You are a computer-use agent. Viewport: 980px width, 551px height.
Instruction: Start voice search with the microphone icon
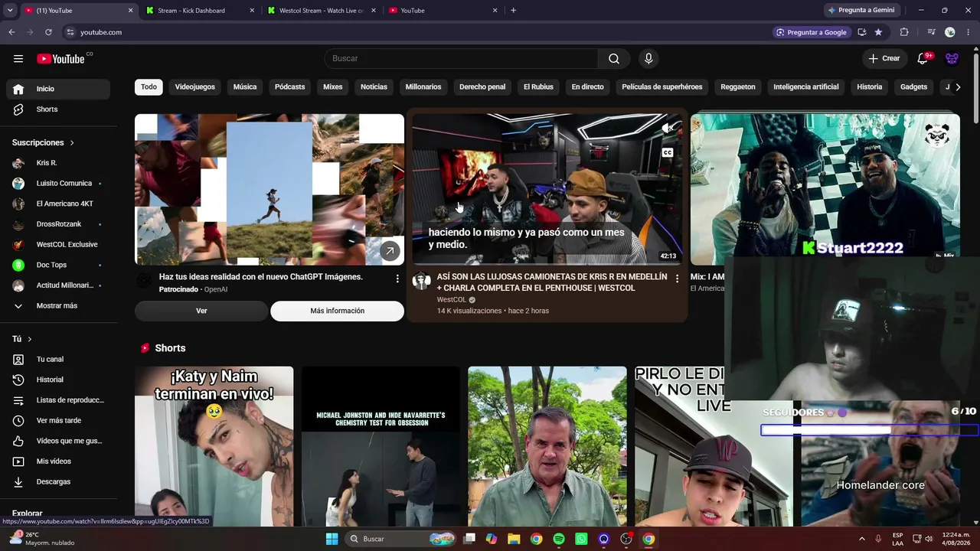(648, 59)
